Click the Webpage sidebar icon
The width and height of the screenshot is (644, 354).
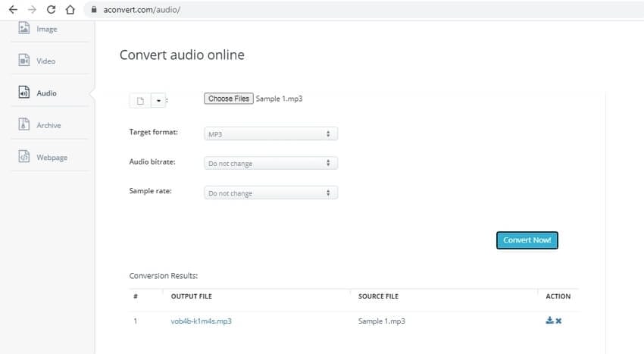(x=23, y=157)
